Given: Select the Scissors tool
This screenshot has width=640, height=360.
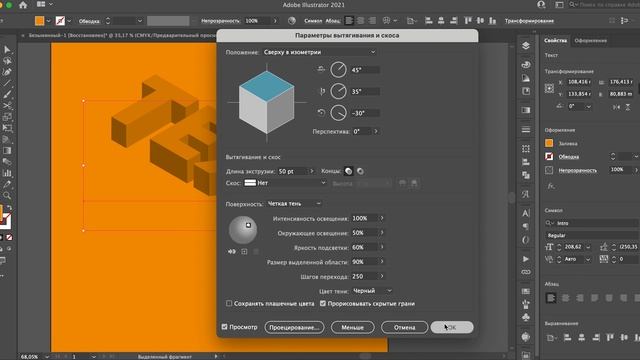Looking at the screenshot, I should coord(7,106).
